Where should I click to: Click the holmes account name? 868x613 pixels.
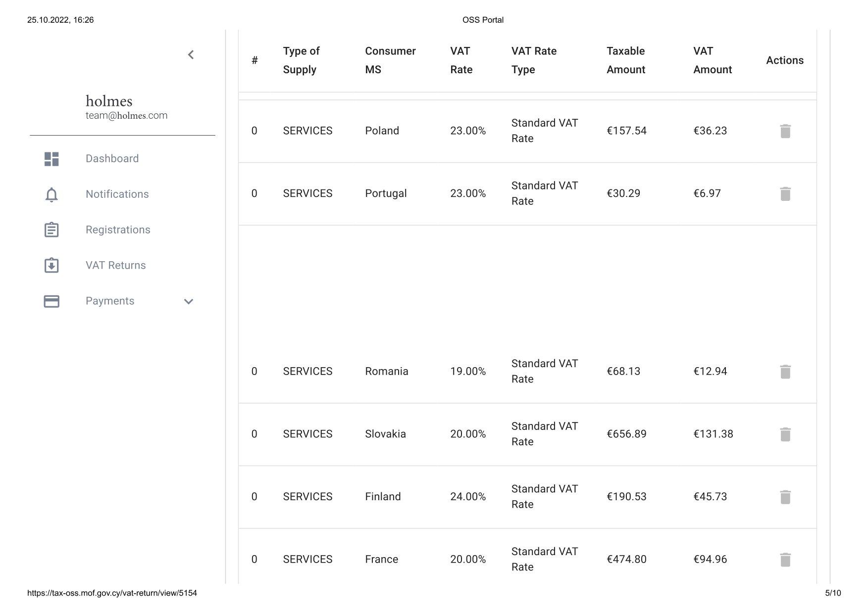pyautogui.click(x=109, y=101)
